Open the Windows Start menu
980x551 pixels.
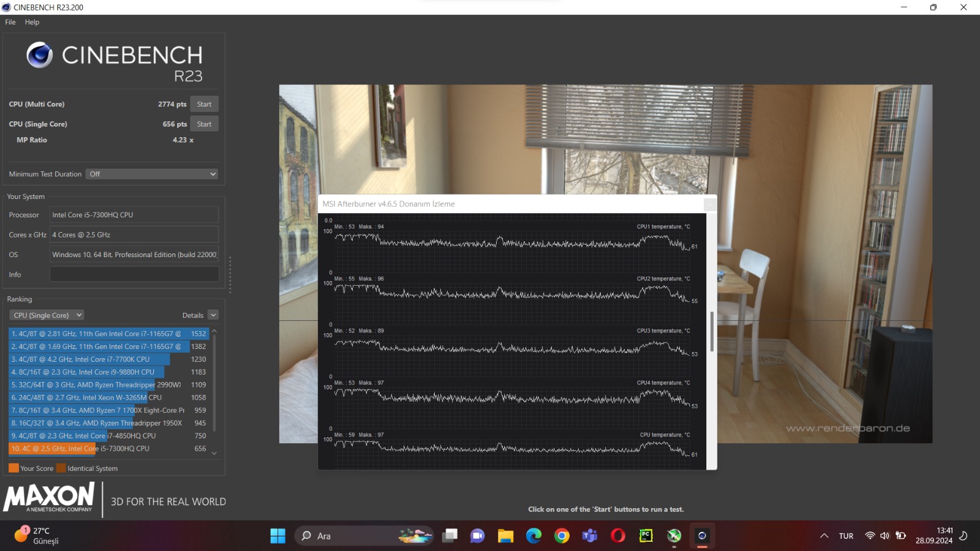coord(277,536)
